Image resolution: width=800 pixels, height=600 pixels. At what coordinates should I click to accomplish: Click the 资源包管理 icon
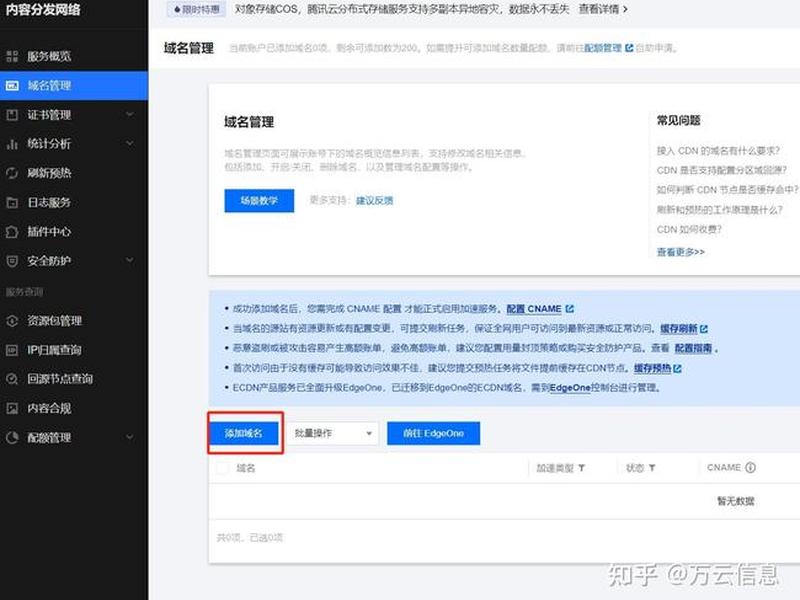(12, 321)
